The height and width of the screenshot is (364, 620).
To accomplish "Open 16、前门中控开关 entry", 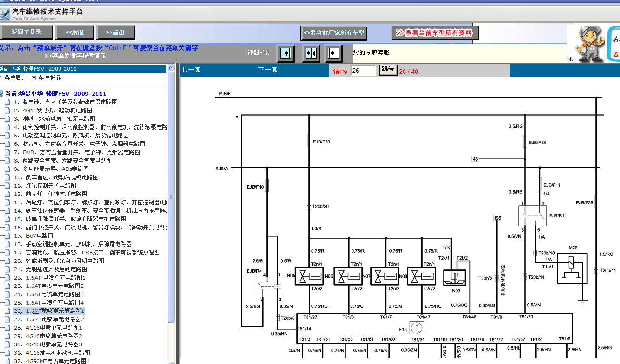I will pyautogui.click(x=90, y=227).
